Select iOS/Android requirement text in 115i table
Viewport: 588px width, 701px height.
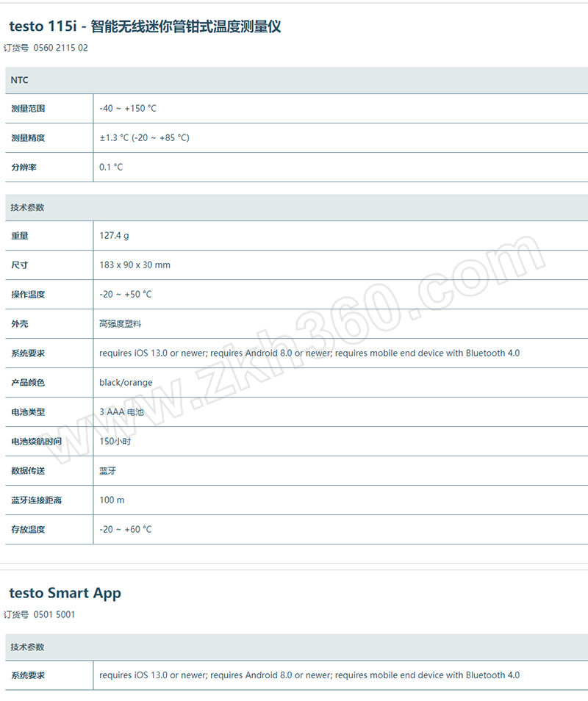(309, 353)
